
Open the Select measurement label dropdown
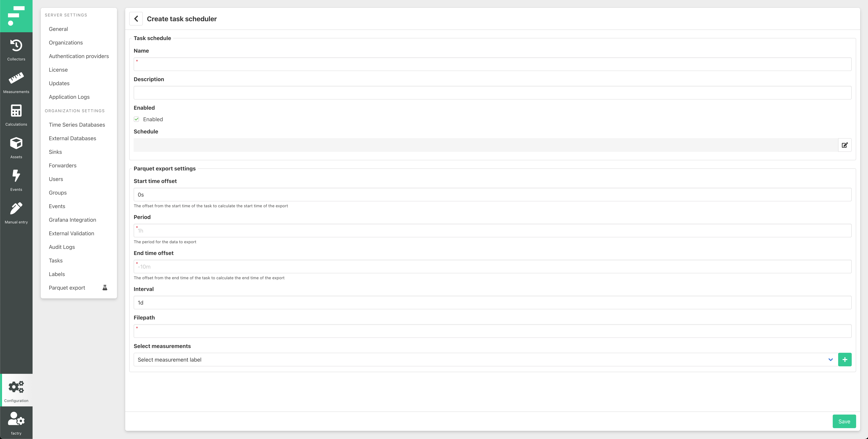coord(486,360)
